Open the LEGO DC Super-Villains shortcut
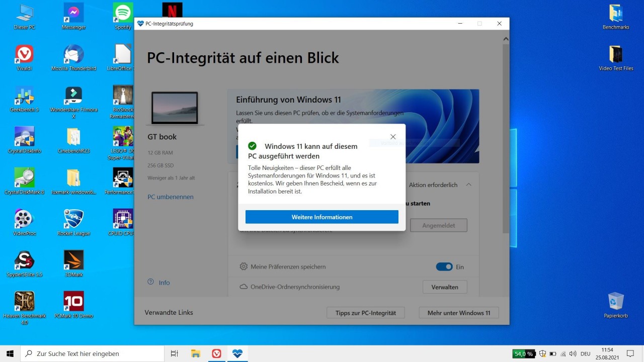The image size is (644, 362). tap(121, 143)
